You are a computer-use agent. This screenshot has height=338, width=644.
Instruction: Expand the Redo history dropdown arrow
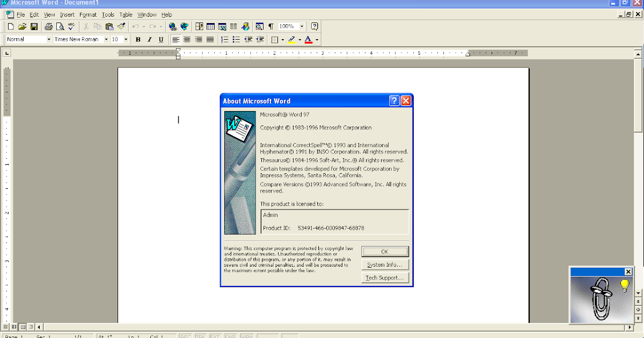(x=161, y=26)
